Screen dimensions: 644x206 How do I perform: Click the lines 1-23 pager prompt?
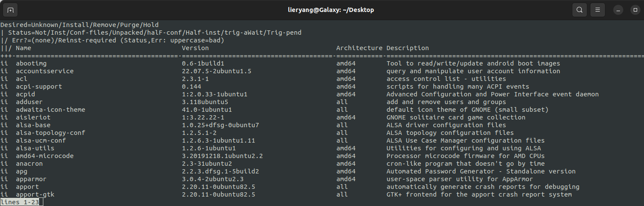19,202
